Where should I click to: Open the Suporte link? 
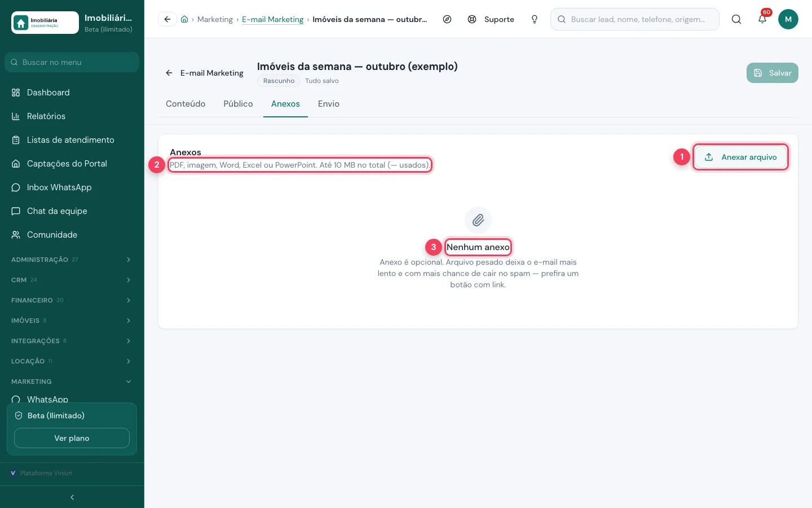tap(491, 19)
